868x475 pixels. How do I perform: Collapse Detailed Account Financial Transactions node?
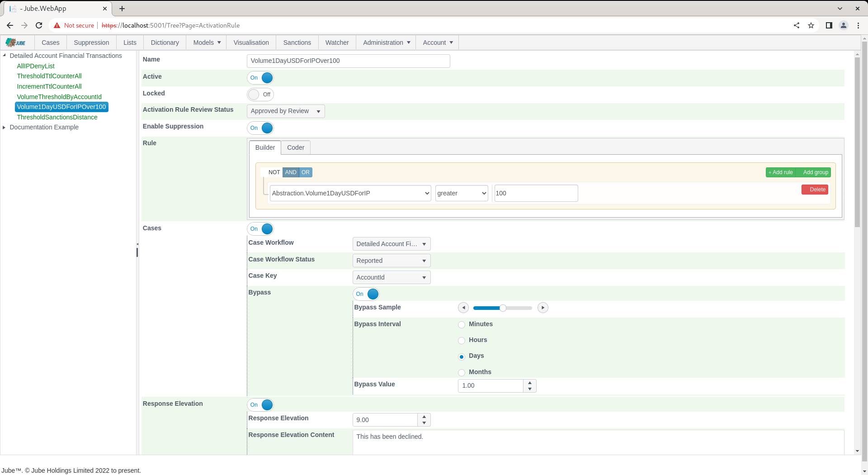[x=5, y=56]
